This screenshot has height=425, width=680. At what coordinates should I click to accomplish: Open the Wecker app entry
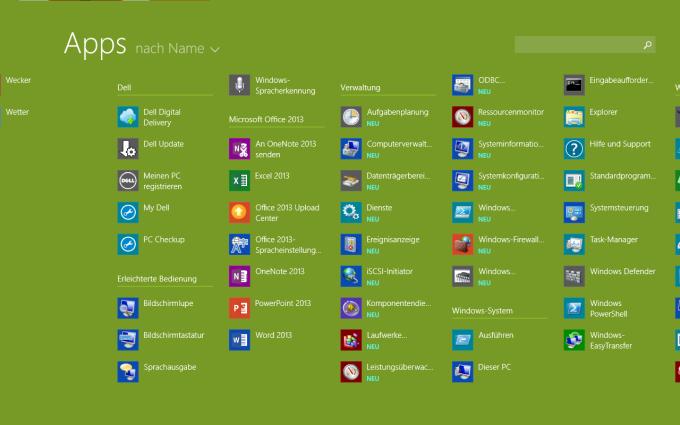(18, 80)
